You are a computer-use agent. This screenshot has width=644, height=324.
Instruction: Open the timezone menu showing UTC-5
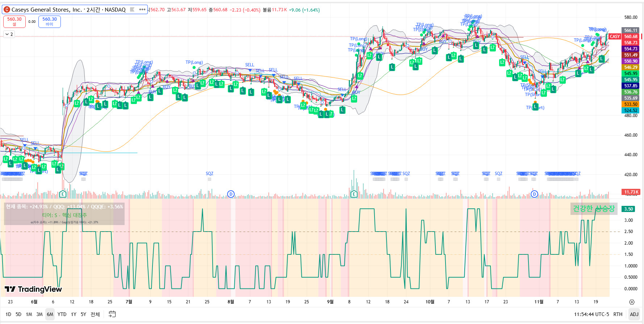[591, 314]
